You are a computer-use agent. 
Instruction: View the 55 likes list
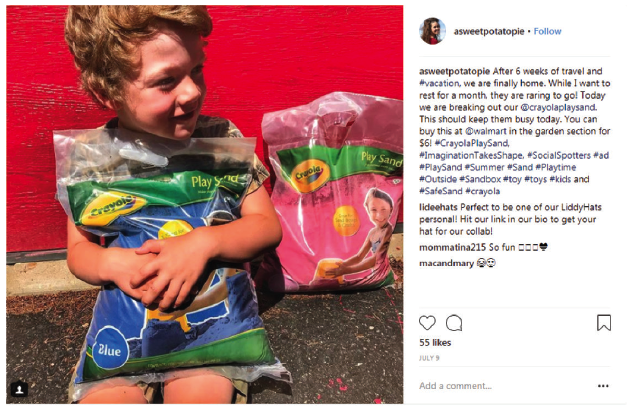tap(435, 343)
